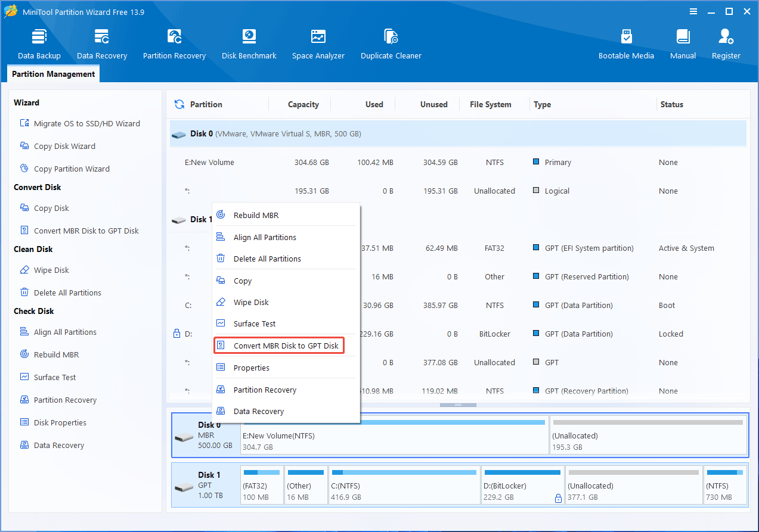
Task: Open Properties from the context menu
Action: point(286,368)
